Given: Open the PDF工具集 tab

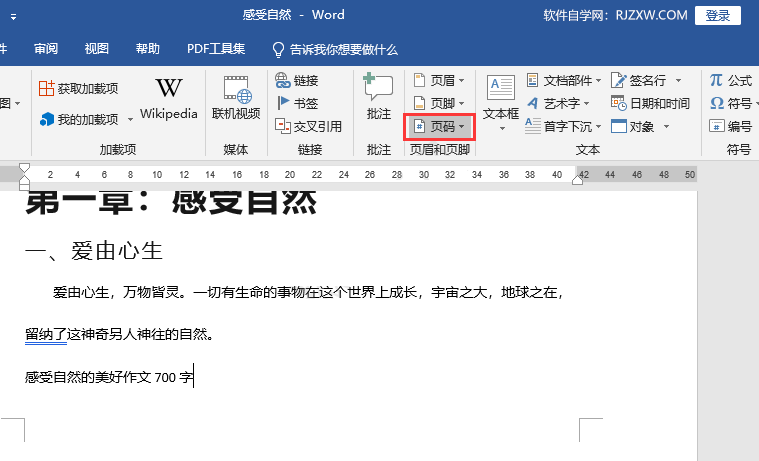Looking at the screenshot, I should pyautogui.click(x=216, y=49).
